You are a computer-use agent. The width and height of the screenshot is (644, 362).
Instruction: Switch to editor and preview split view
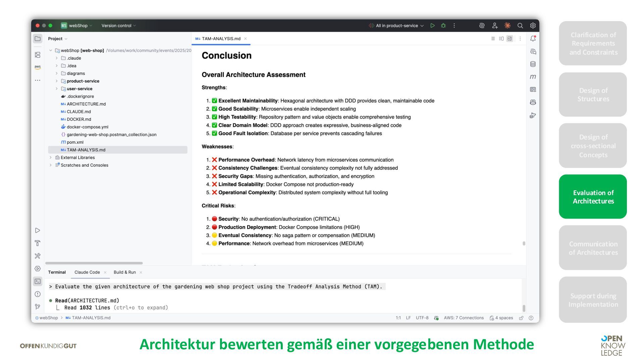(501, 39)
